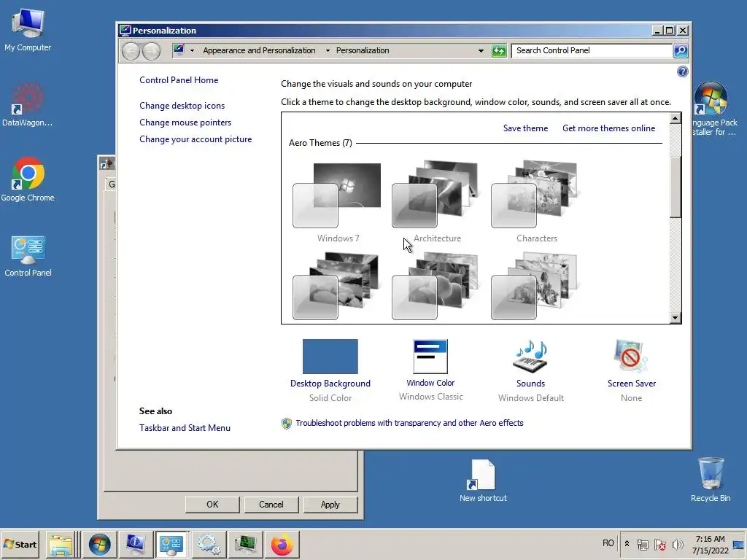Image resolution: width=747 pixels, height=560 pixels.
Task: Click the show desktop monitor tray icon
Action: point(739,545)
